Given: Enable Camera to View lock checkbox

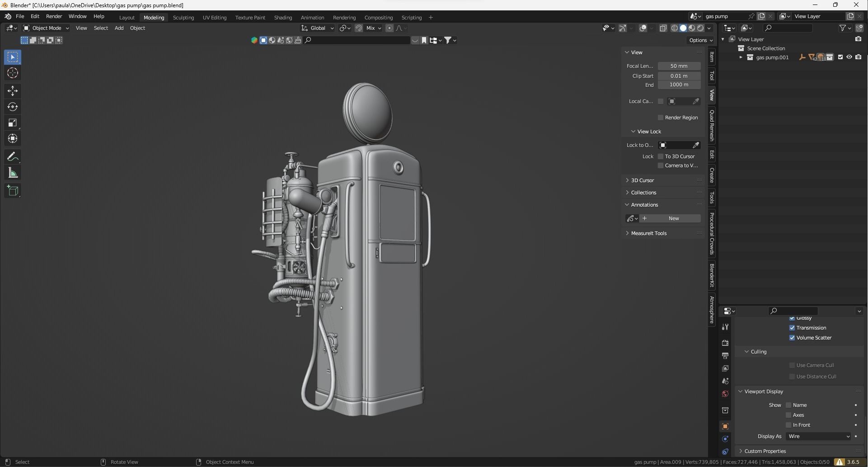Looking at the screenshot, I should tap(661, 165).
